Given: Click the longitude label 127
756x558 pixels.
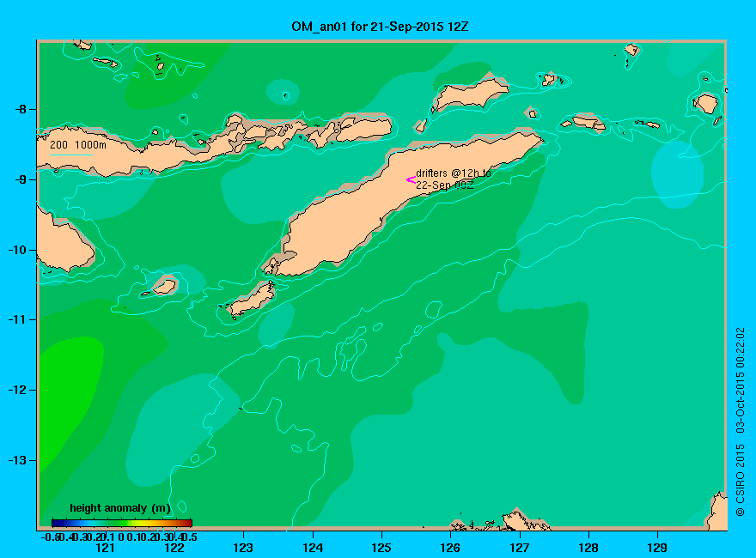Looking at the screenshot, I should (x=519, y=548).
